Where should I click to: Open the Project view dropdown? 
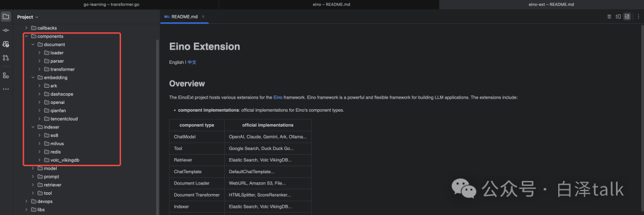[27, 17]
